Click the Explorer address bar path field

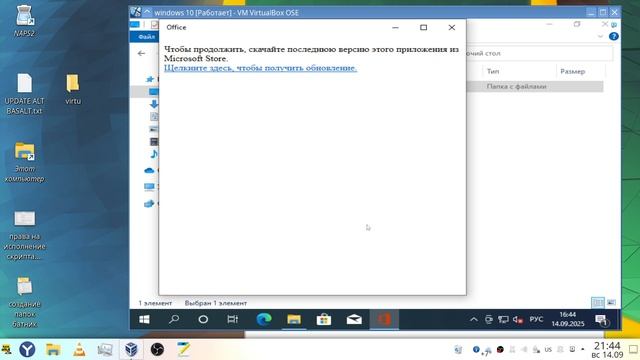(x=539, y=53)
